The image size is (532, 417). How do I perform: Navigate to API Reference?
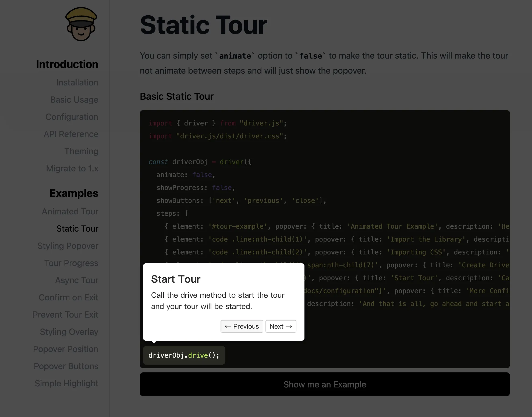click(71, 134)
